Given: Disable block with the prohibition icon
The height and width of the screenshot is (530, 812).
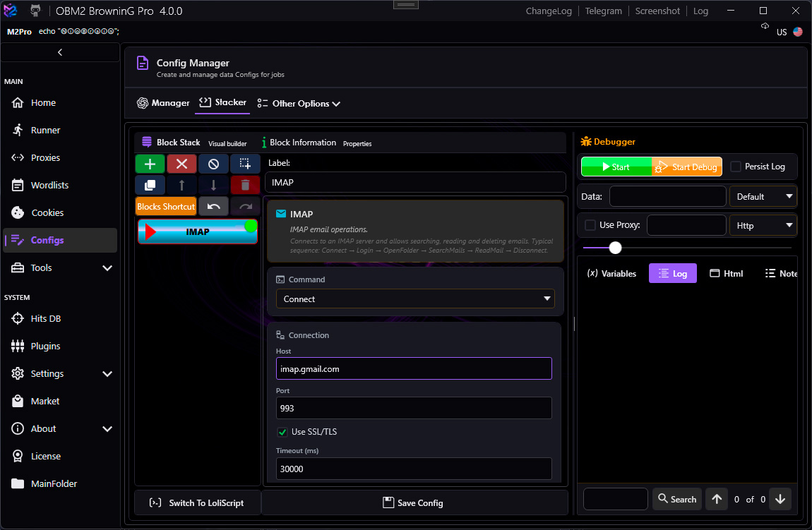Looking at the screenshot, I should (x=213, y=164).
